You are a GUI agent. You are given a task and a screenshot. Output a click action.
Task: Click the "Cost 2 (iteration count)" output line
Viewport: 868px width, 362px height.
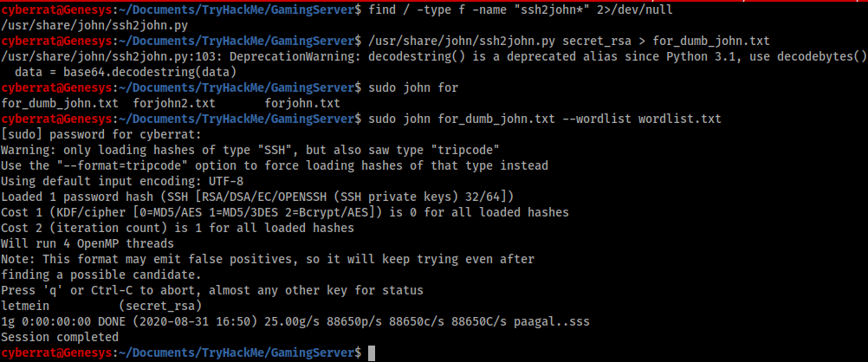(x=178, y=228)
